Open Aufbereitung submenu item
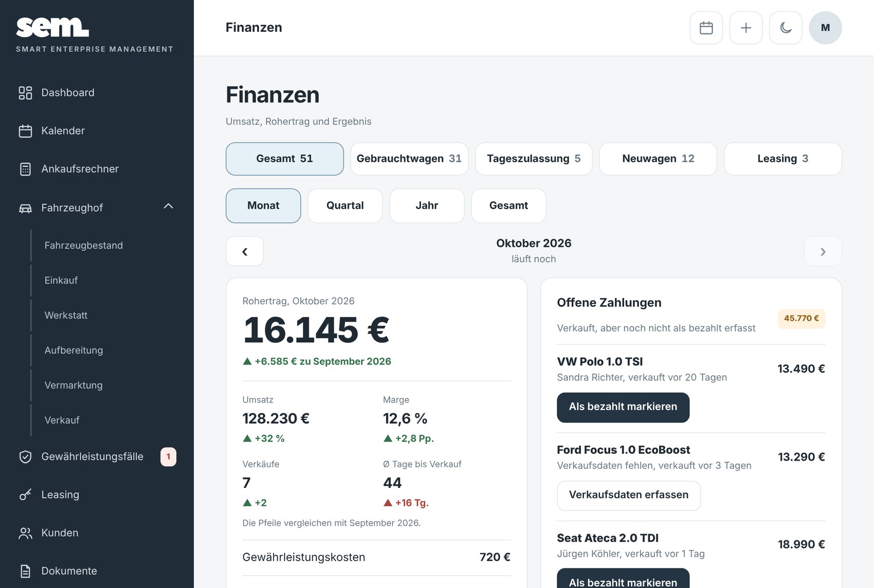The height and width of the screenshot is (588, 874). [74, 350]
